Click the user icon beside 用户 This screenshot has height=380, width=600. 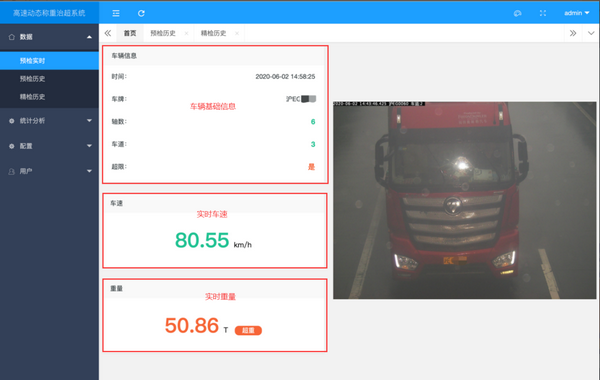[11, 171]
